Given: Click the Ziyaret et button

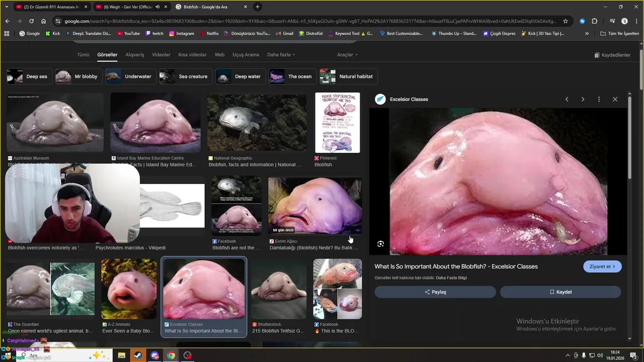Looking at the screenshot, I should [602, 266].
